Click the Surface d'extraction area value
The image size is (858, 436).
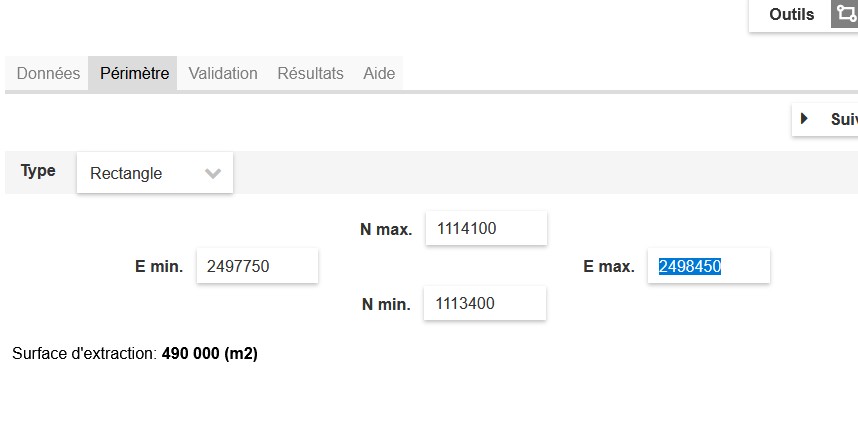(x=209, y=353)
